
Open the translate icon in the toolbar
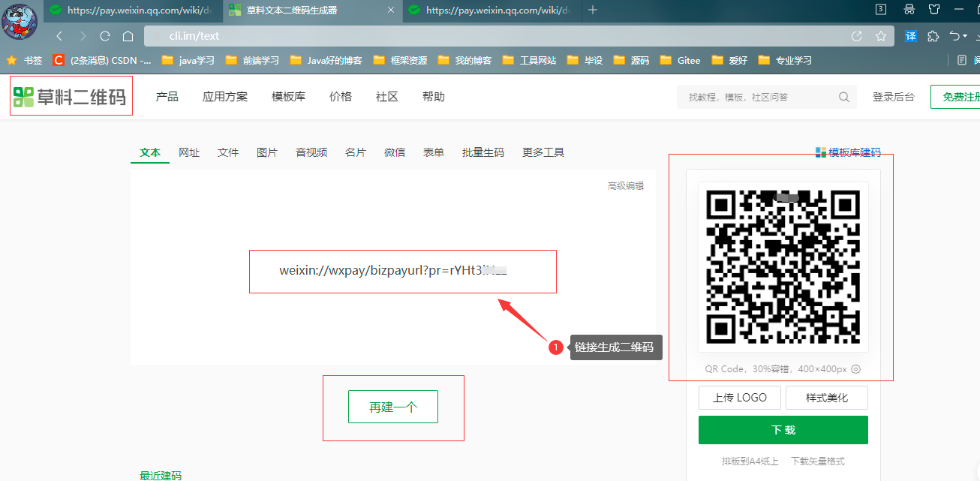(x=911, y=36)
